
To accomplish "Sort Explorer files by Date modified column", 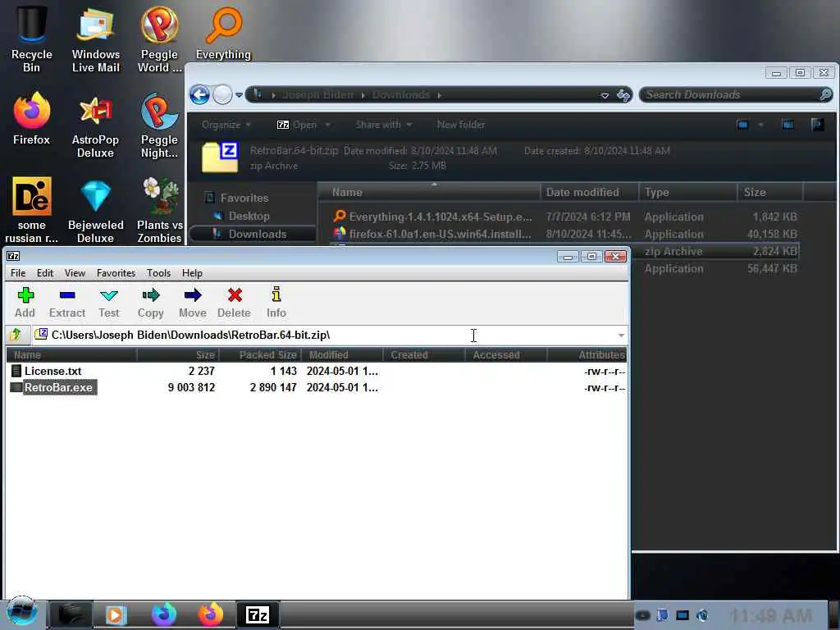I will 589,192.
